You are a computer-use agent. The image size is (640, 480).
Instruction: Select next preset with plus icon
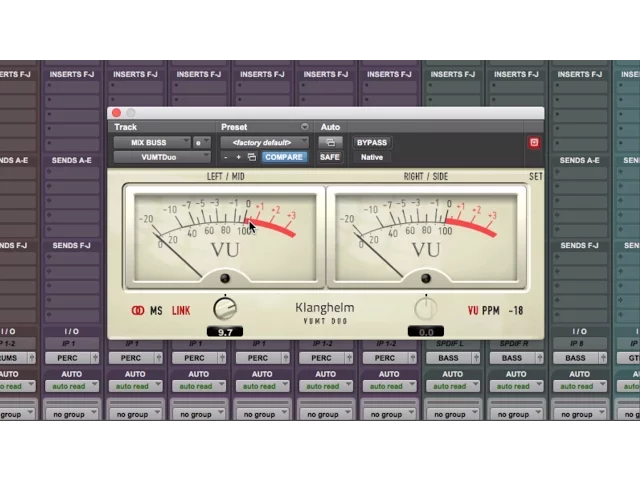(x=238, y=157)
